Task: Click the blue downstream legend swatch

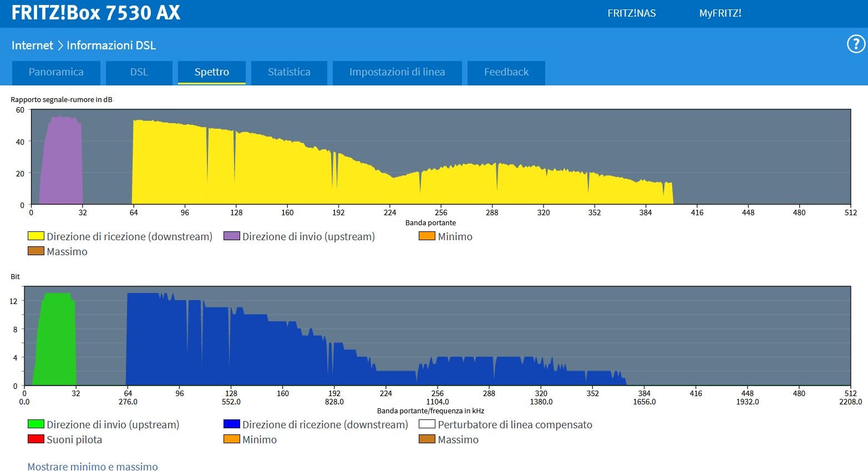Action: tap(231, 424)
